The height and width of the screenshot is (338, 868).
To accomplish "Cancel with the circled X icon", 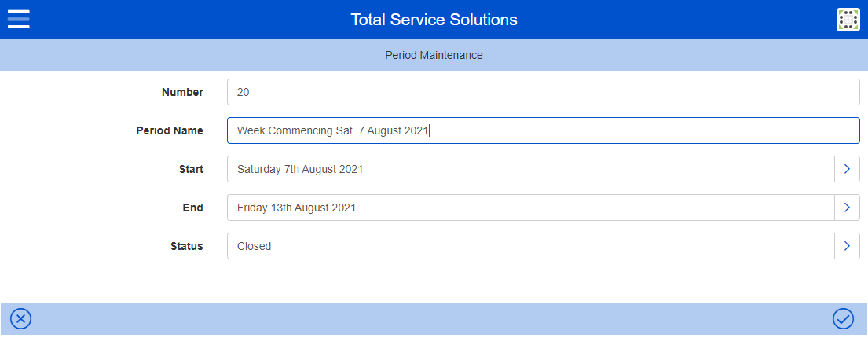I will (x=21, y=318).
